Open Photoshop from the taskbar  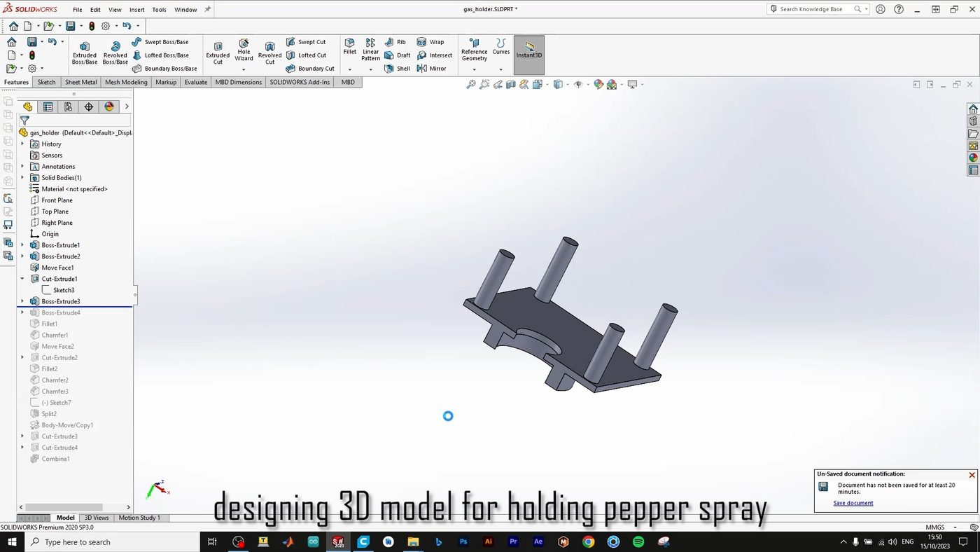[463, 542]
